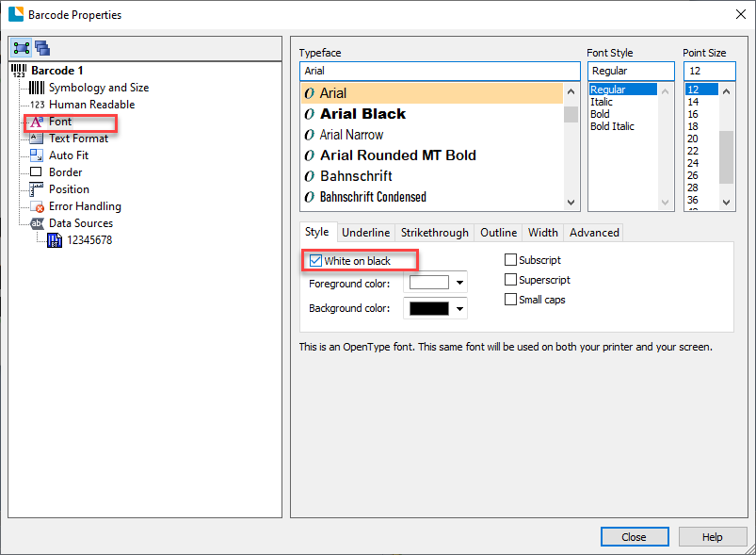Click the Position ruler icon
The width and height of the screenshot is (756, 555).
coord(36,189)
